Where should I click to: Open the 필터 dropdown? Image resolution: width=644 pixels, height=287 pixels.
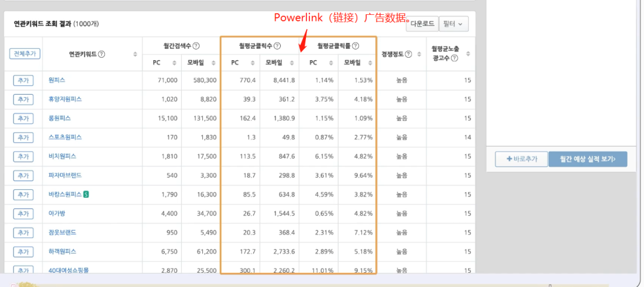pos(453,24)
